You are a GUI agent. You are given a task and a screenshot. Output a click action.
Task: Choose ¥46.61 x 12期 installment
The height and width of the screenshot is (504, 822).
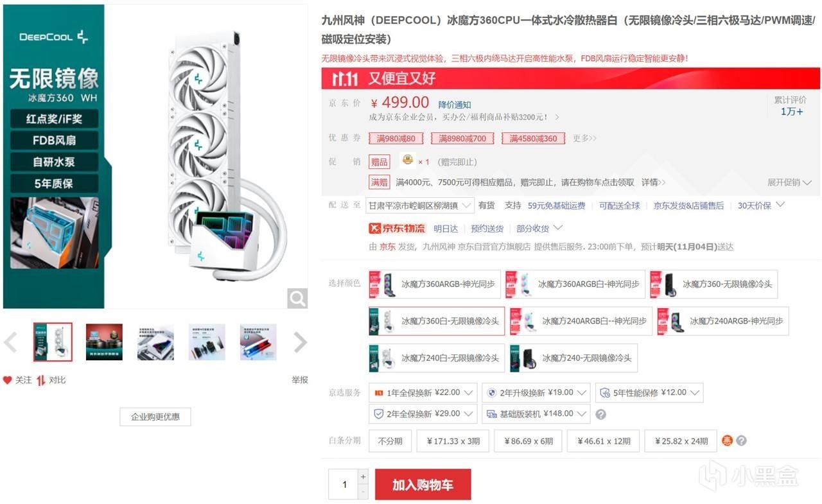coord(603,441)
